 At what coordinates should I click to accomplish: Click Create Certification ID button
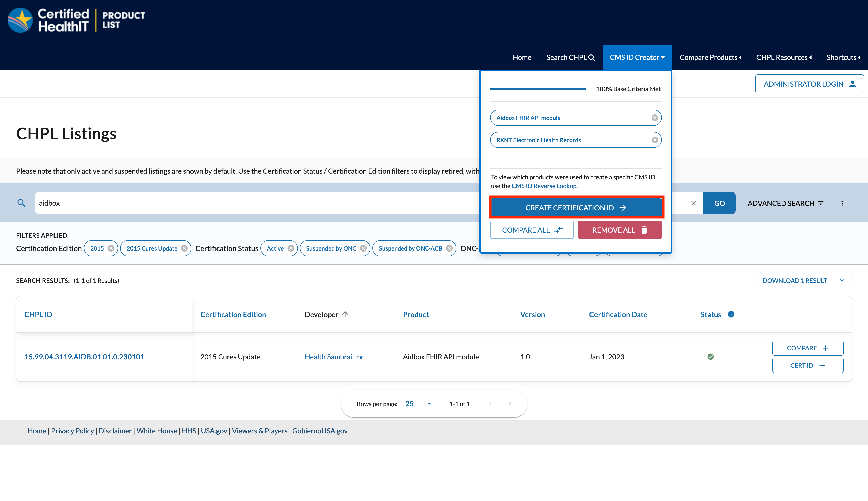point(576,208)
